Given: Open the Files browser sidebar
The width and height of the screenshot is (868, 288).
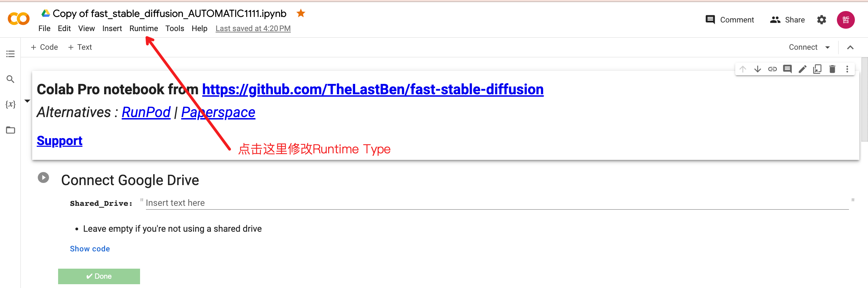Looking at the screenshot, I should 10,130.
